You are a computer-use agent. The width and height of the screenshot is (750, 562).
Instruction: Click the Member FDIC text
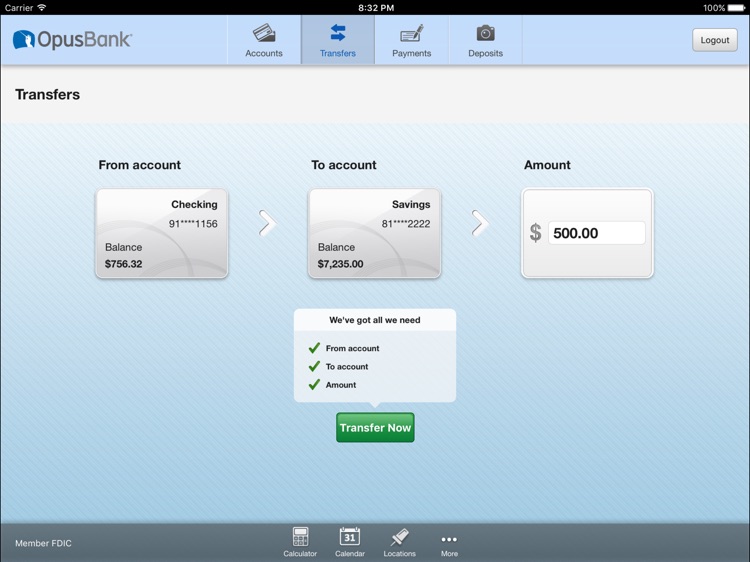point(43,543)
